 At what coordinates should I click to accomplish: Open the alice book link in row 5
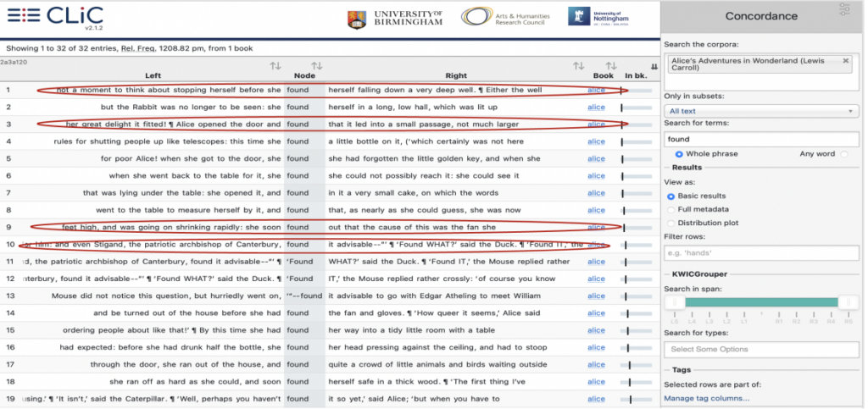597,159
